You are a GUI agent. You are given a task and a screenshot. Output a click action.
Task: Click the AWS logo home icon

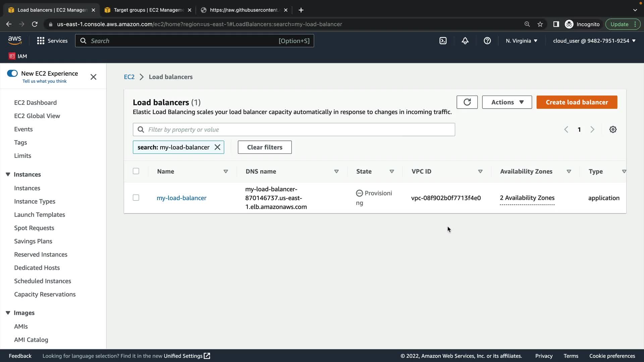(x=15, y=40)
